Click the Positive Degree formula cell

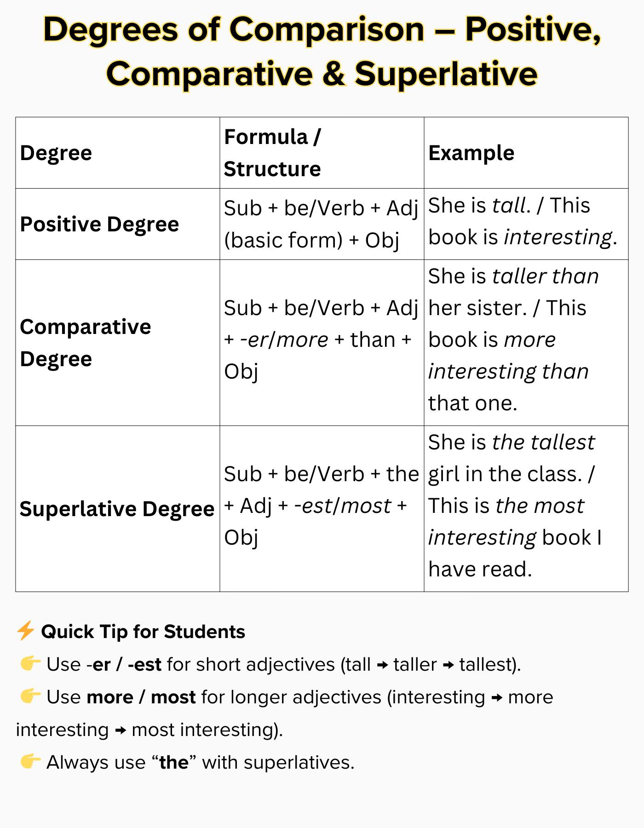pyautogui.click(x=321, y=224)
